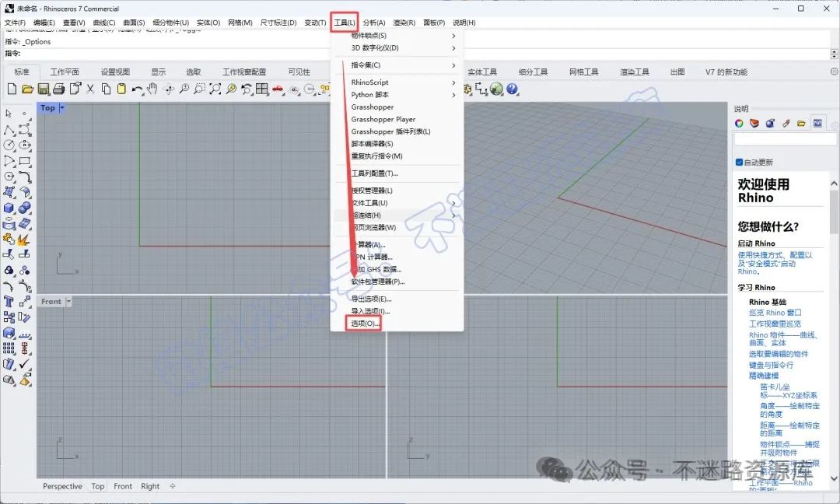
Task: Click the toolbar settings gear icon
Action: [x=834, y=72]
